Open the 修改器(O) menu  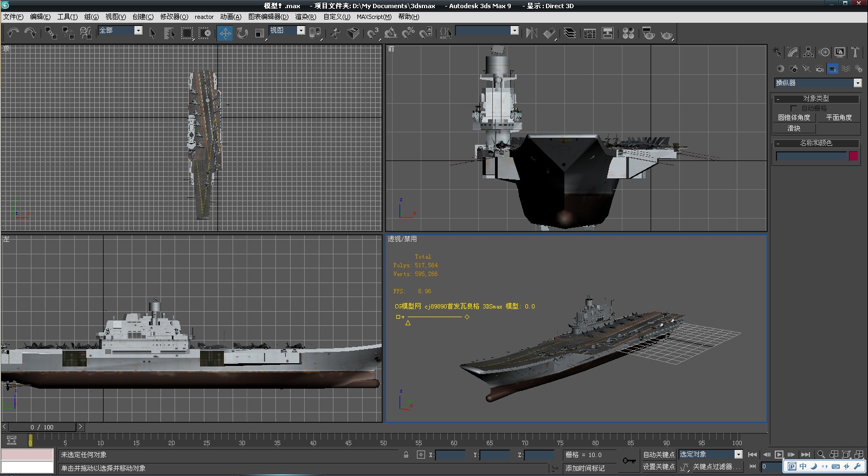point(174,17)
